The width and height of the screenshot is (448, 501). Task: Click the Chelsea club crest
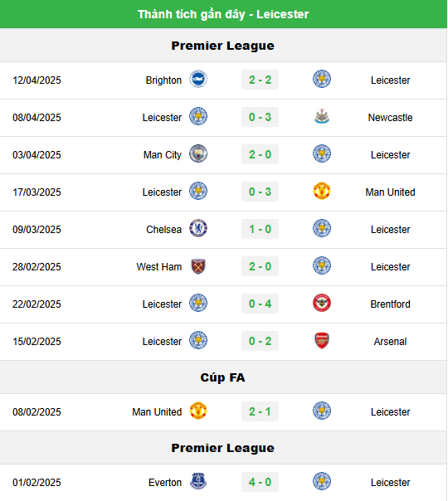[198, 229]
